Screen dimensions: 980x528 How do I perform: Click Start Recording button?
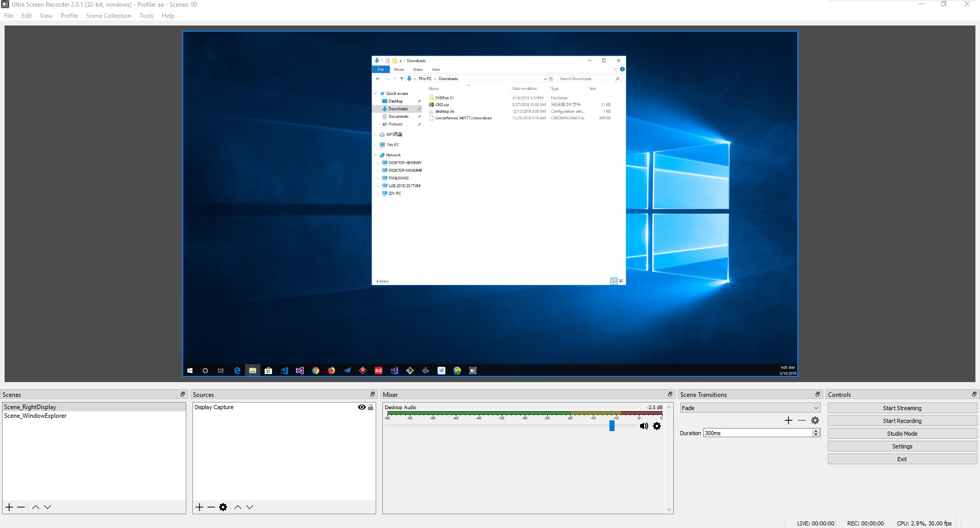point(902,421)
